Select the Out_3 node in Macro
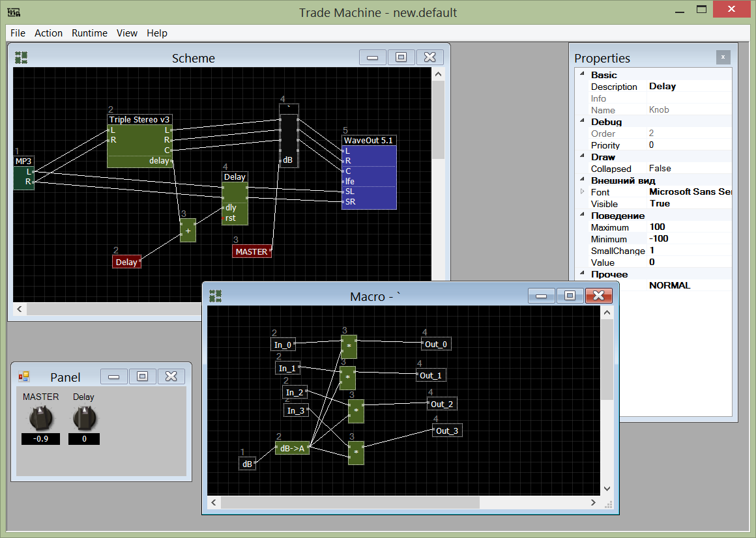This screenshot has width=756, height=538. click(x=447, y=431)
